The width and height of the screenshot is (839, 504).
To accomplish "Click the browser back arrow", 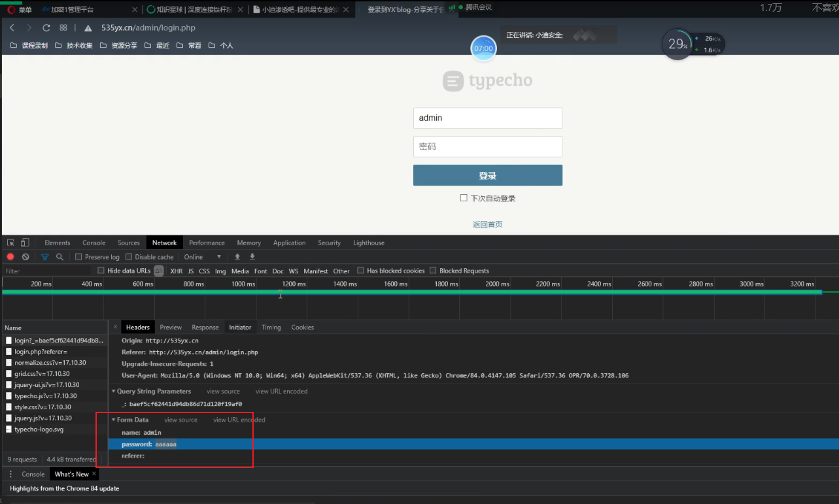I will 12,28.
